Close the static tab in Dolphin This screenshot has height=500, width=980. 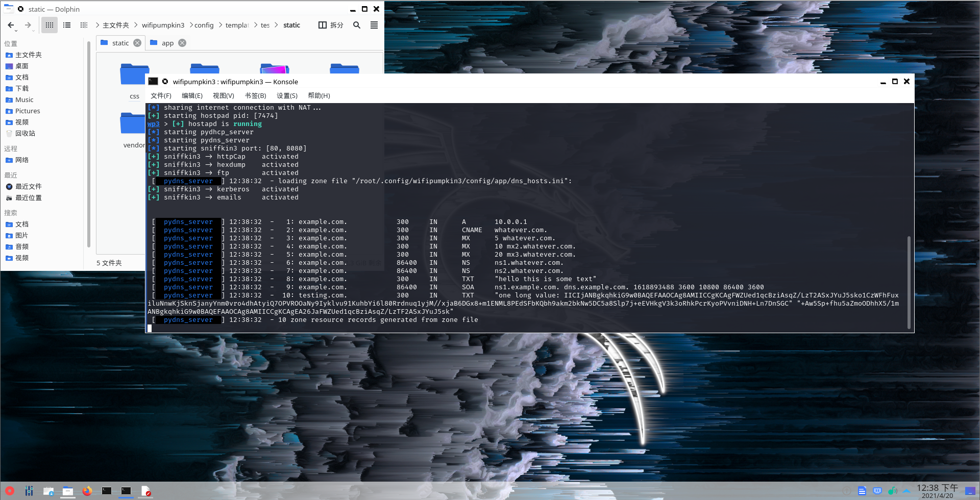(137, 43)
